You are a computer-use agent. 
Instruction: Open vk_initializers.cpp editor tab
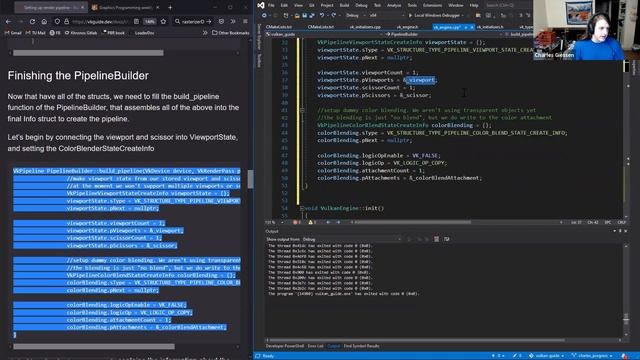tap(365, 27)
